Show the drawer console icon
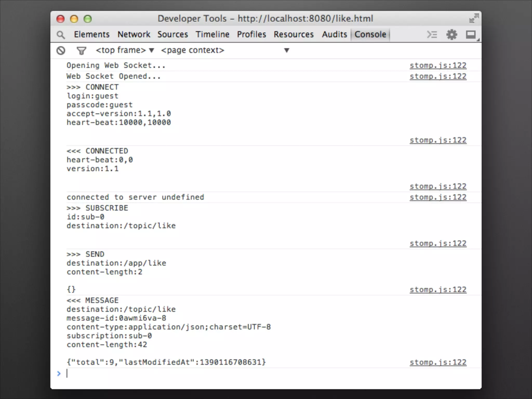The height and width of the screenshot is (399, 532). [432, 35]
